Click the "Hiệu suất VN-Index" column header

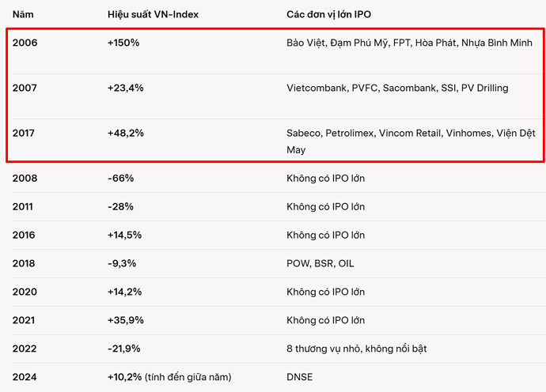(x=152, y=15)
